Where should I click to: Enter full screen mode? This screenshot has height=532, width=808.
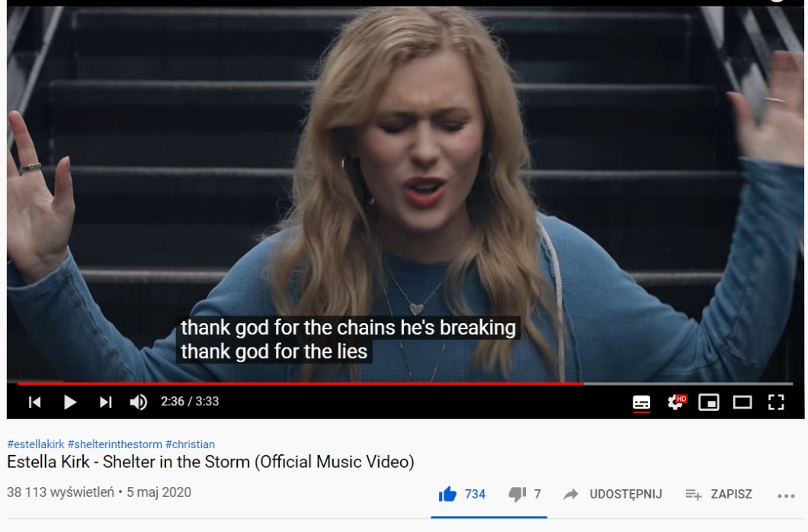point(776,402)
